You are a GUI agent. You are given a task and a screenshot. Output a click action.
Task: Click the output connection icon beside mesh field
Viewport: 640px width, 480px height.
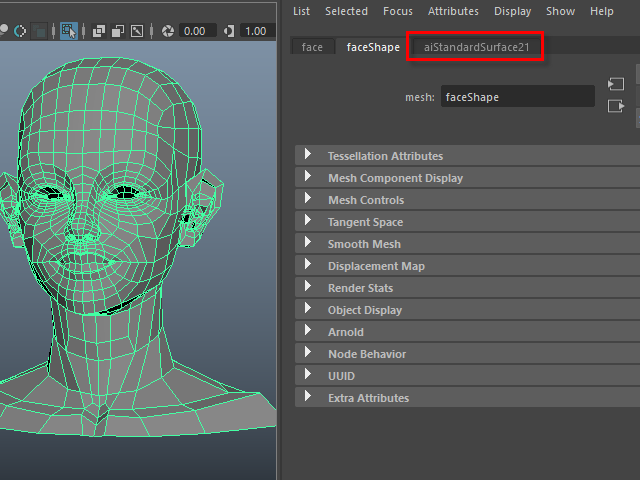coord(616,106)
